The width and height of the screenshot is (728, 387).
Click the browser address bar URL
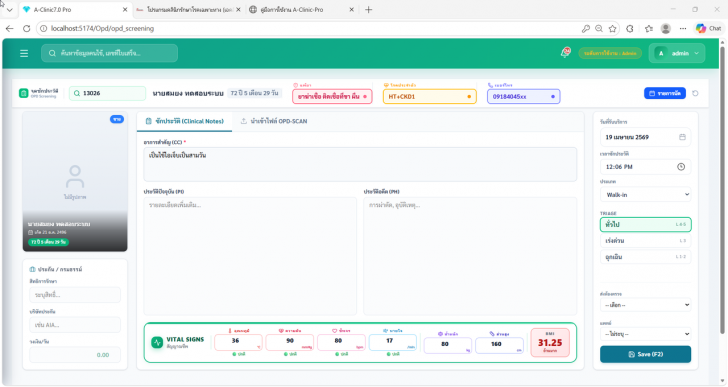103,28
